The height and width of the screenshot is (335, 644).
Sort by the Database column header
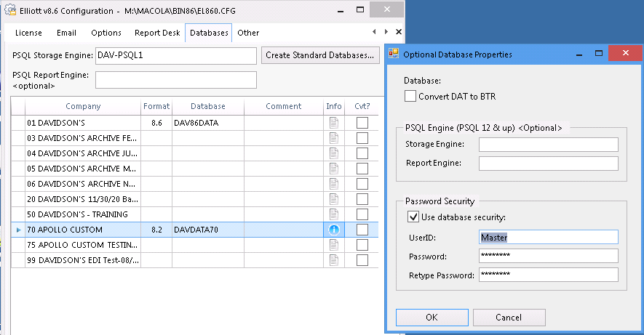pyautogui.click(x=208, y=106)
